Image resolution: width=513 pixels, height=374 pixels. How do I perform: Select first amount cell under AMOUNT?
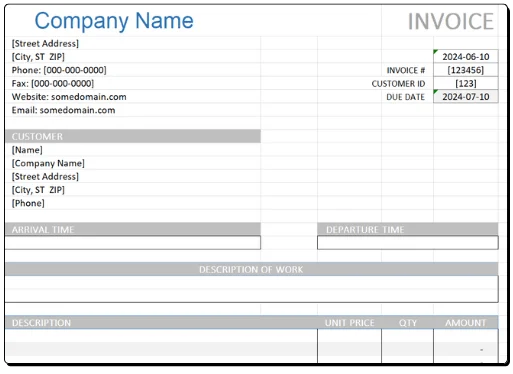pyautogui.click(x=466, y=336)
